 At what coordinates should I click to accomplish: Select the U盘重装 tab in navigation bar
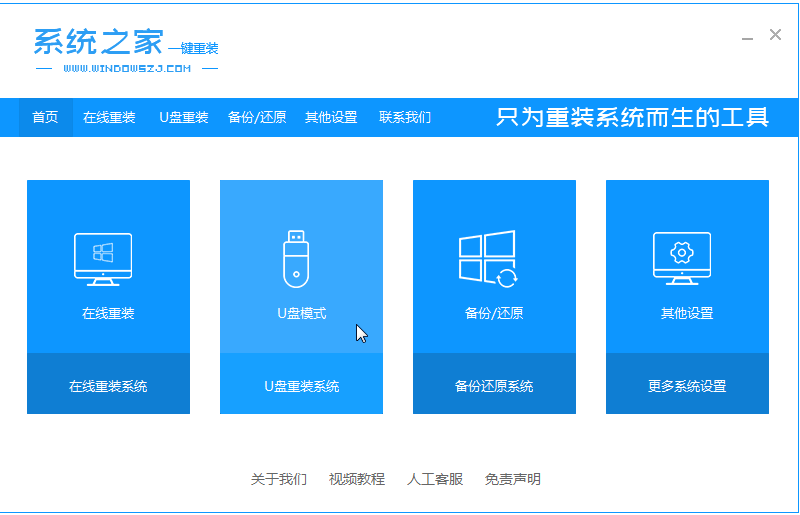click(184, 117)
